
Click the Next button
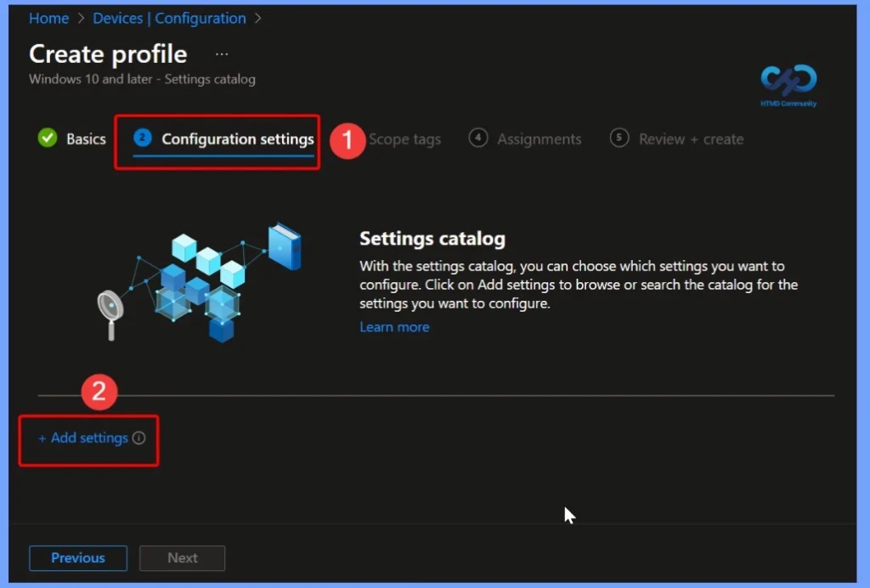(182, 558)
